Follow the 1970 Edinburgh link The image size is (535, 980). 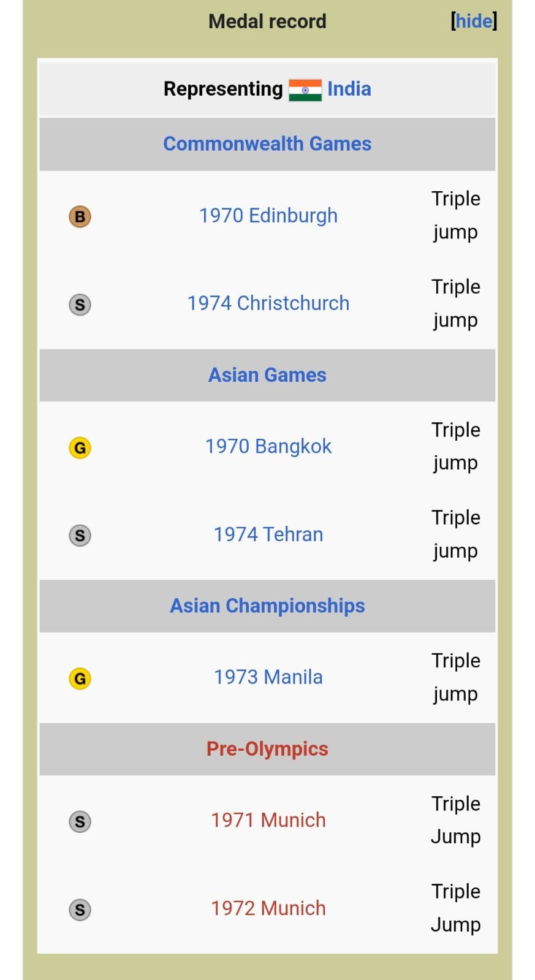(268, 216)
